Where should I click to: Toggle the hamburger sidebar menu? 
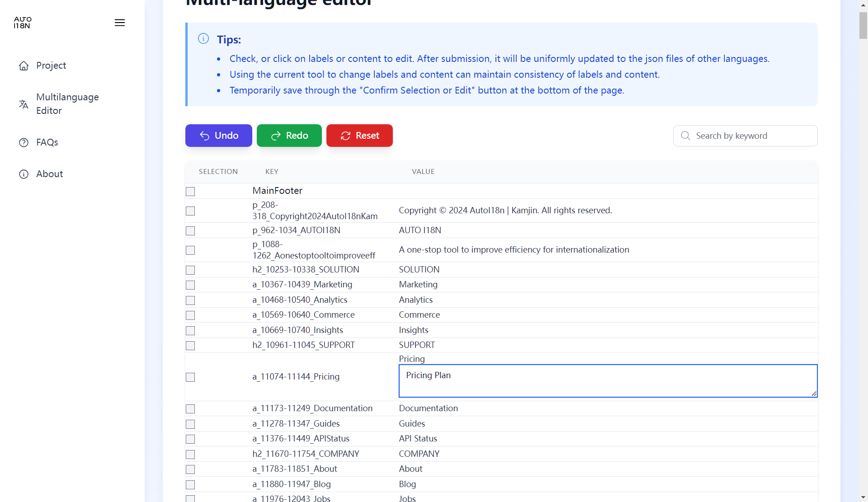tap(120, 23)
